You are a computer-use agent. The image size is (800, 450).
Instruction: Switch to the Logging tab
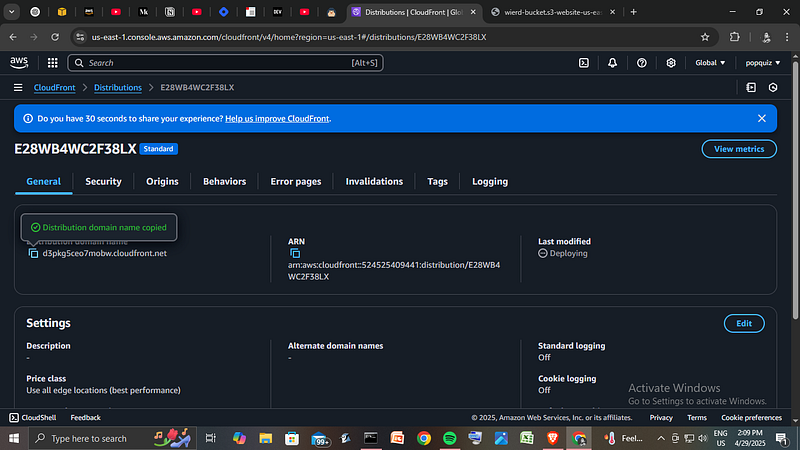tap(490, 182)
